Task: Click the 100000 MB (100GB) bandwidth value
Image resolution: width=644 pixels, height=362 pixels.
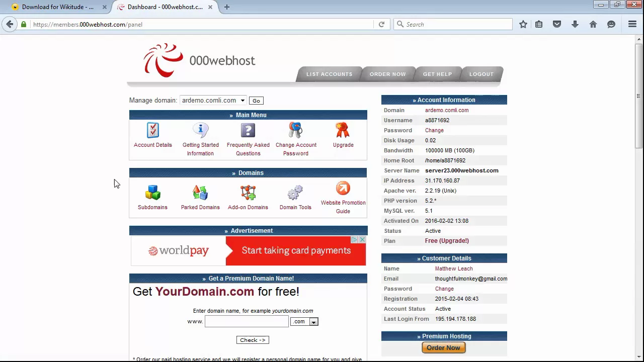Action: (x=450, y=150)
